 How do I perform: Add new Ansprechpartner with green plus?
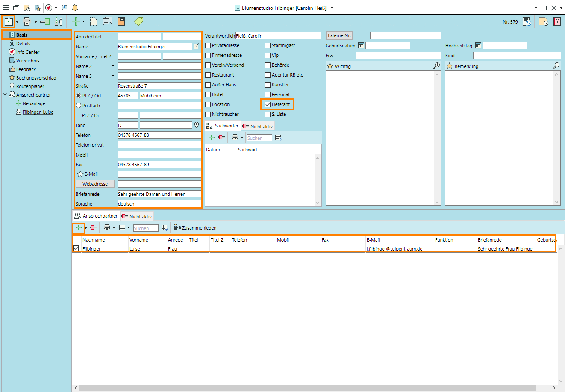click(x=79, y=228)
